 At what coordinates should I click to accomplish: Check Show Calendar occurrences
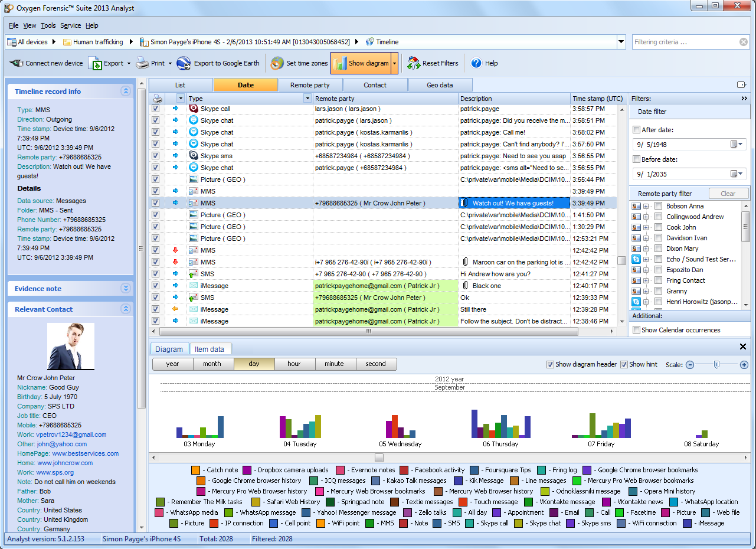point(636,330)
